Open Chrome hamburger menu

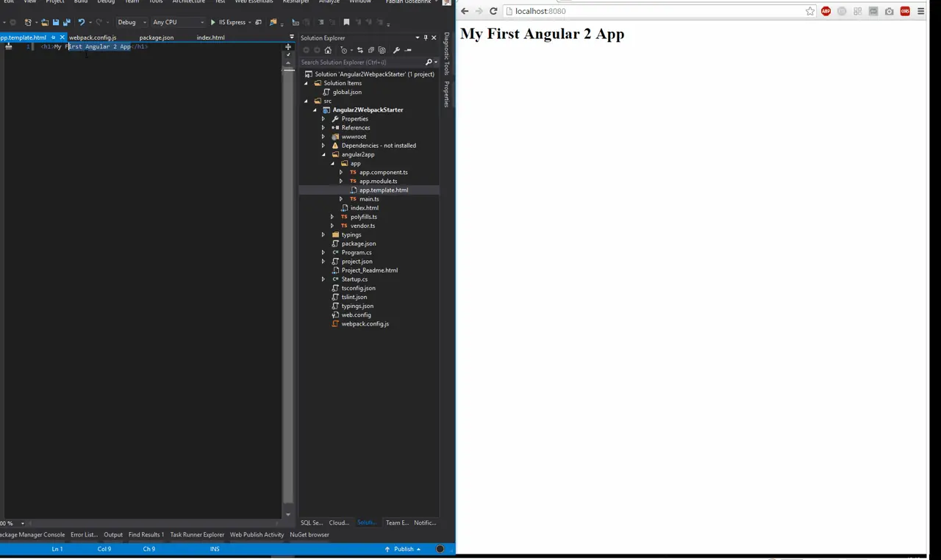pyautogui.click(x=921, y=11)
